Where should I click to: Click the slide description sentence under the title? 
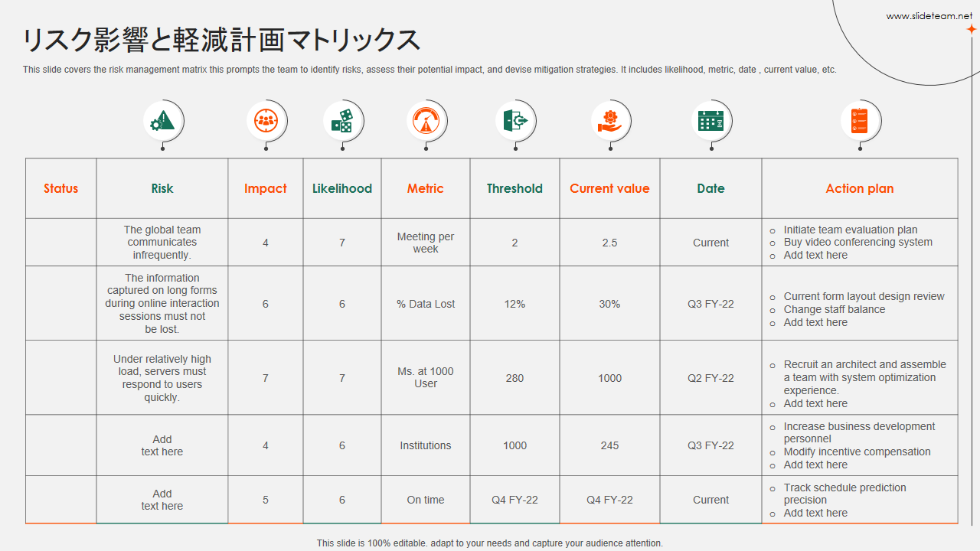coord(430,70)
